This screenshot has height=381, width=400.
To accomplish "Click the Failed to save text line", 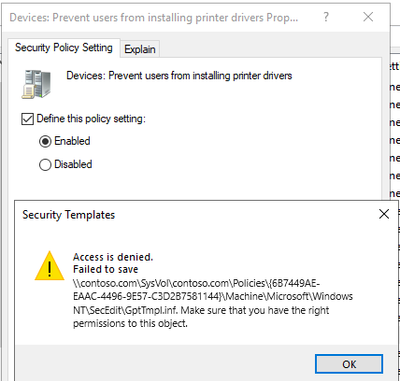I will pos(106,269).
